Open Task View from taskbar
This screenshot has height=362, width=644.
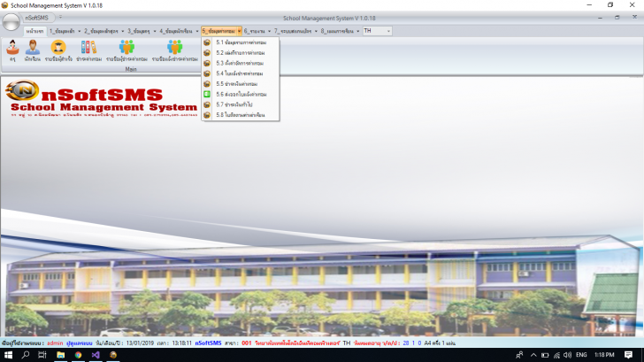pyautogui.click(x=42, y=355)
